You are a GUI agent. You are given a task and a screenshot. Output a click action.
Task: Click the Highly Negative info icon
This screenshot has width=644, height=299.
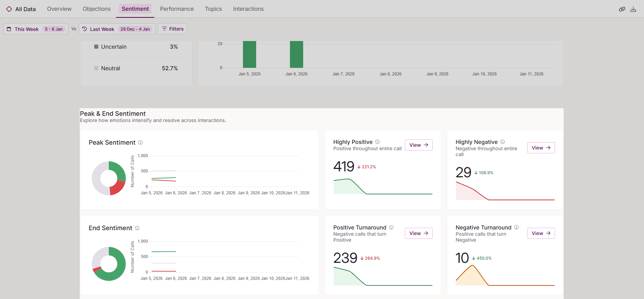[503, 142]
